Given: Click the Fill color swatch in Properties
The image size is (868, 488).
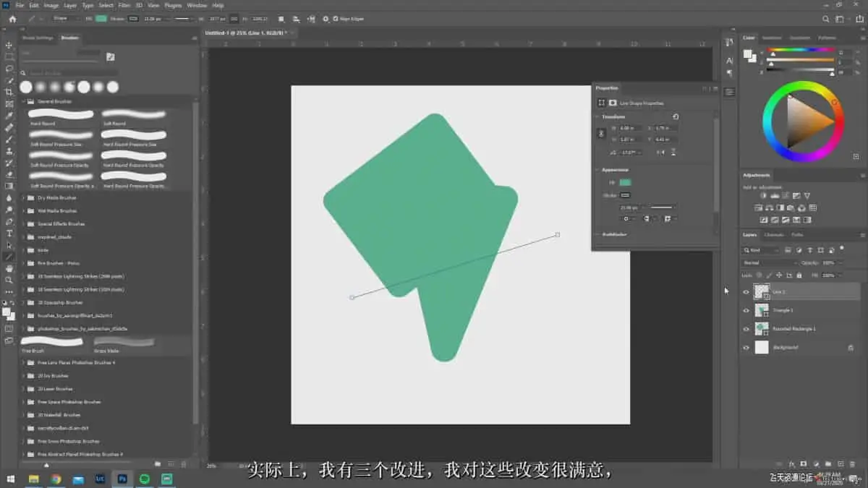Looking at the screenshot, I should click(625, 182).
